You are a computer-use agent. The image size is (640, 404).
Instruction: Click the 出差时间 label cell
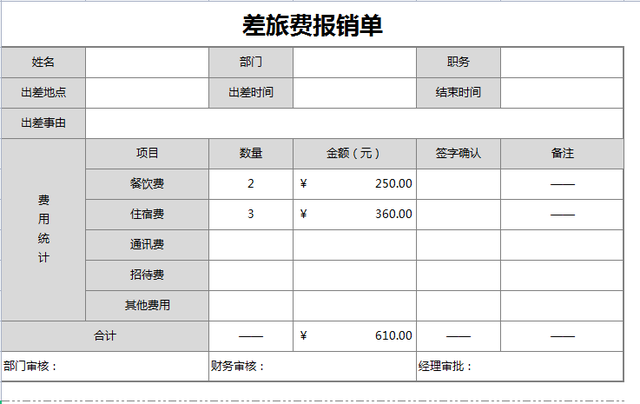251,93
